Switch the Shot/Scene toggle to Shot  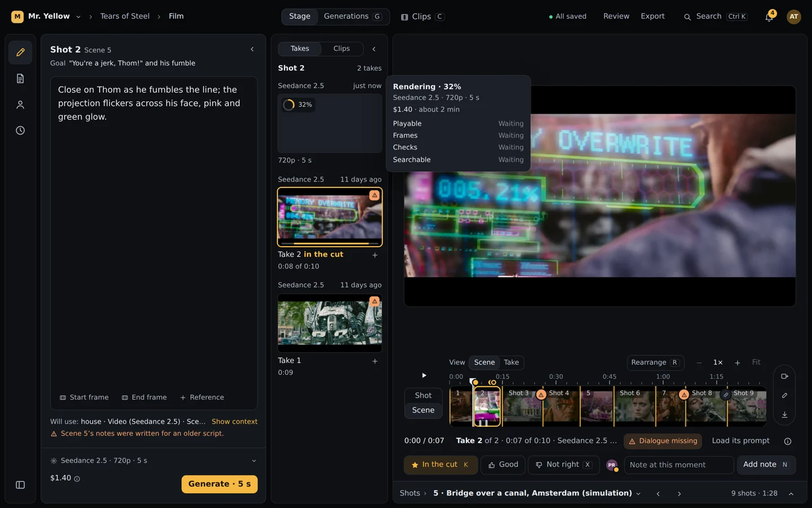(423, 396)
